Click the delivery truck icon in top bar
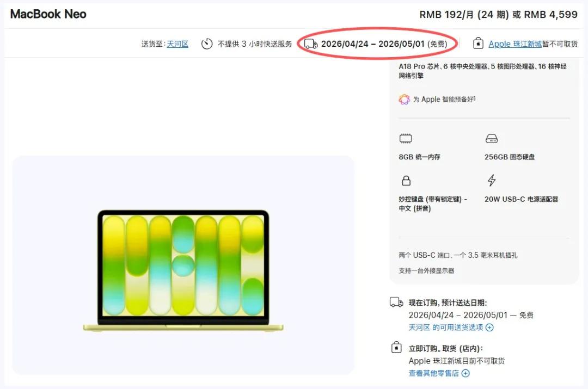This screenshot has width=588, height=389. point(311,44)
